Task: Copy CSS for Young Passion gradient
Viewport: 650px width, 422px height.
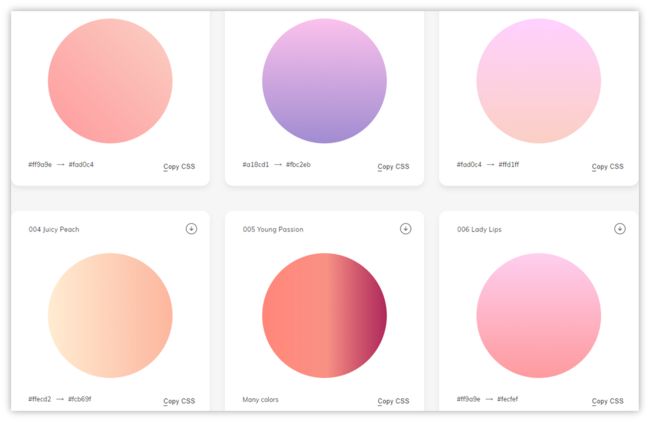Action: coord(393,401)
